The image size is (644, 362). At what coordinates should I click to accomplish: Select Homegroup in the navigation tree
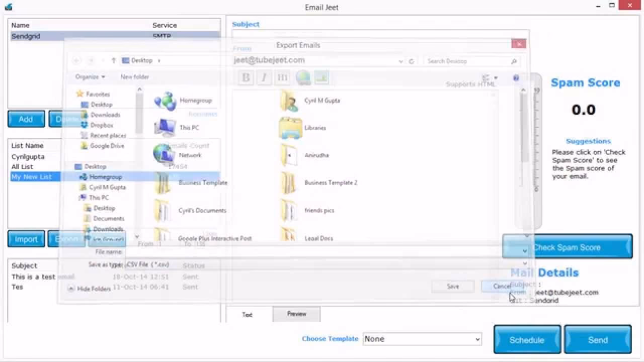tap(105, 177)
